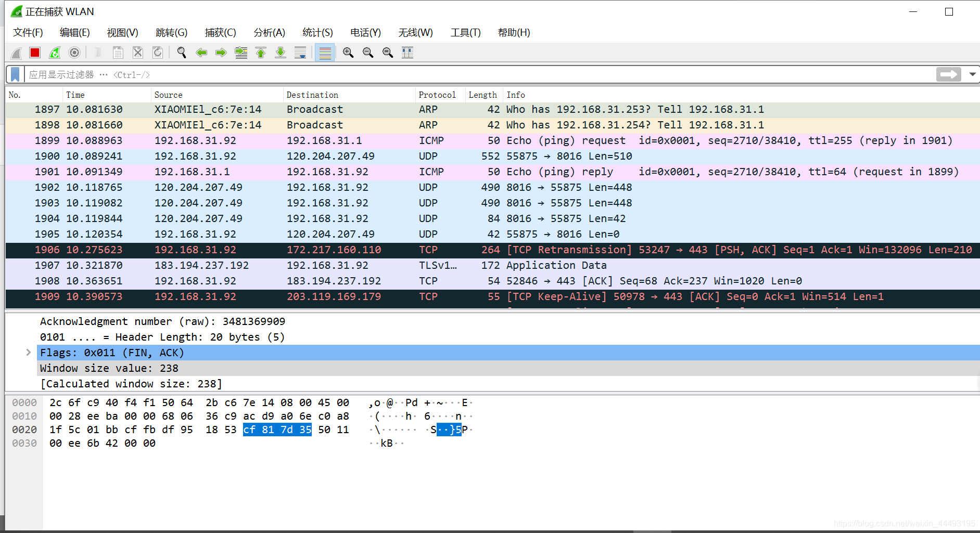Zoom out packet text size
Screen dimensions: 980x533
click(368, 53)
